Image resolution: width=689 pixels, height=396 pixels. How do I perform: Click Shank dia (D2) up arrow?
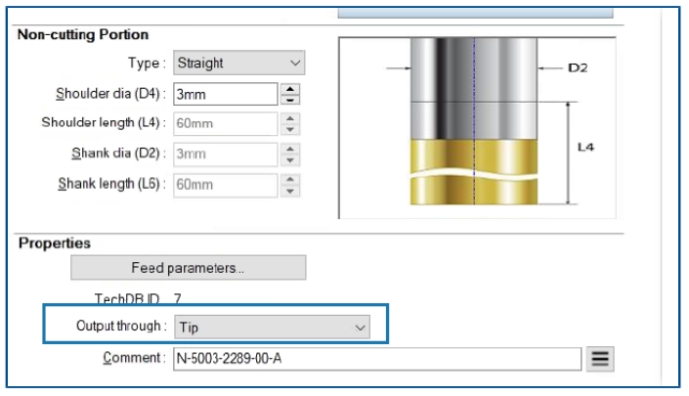click(290, 149)
